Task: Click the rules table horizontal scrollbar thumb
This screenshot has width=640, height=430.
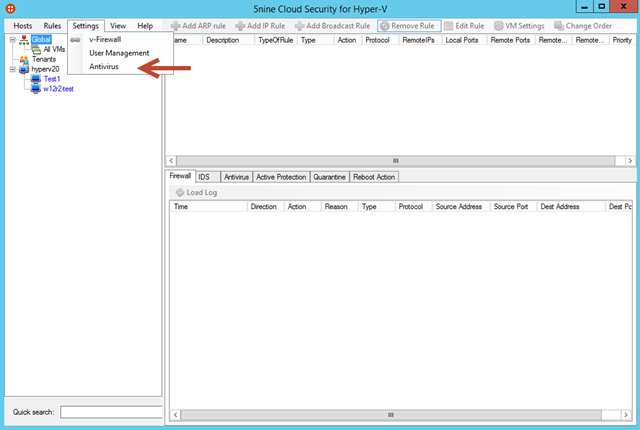Action: coord(396,161)
